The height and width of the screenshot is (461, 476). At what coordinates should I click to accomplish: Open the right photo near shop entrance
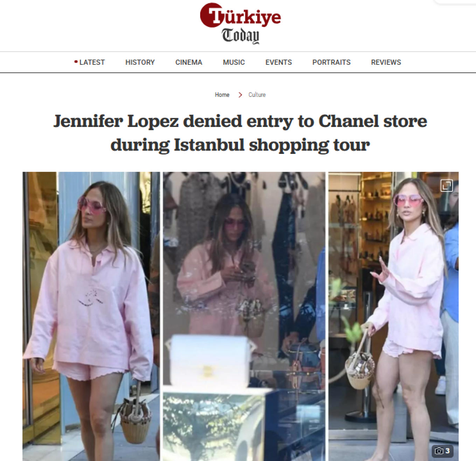393,316
